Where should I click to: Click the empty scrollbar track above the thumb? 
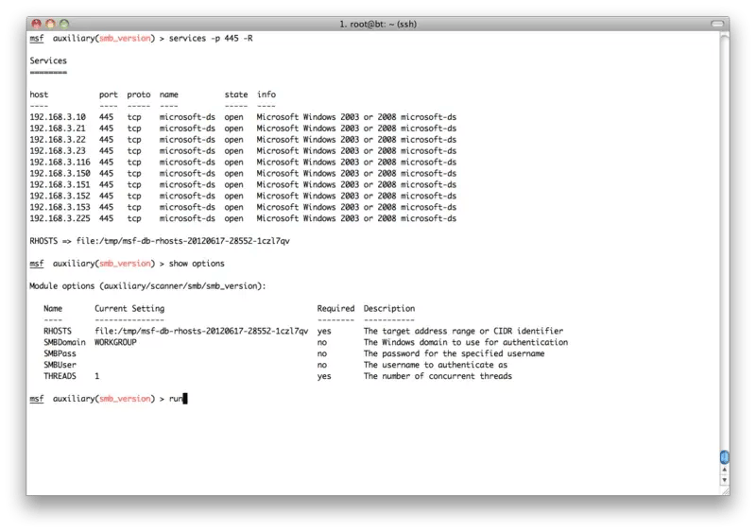(x=724, y=236)
